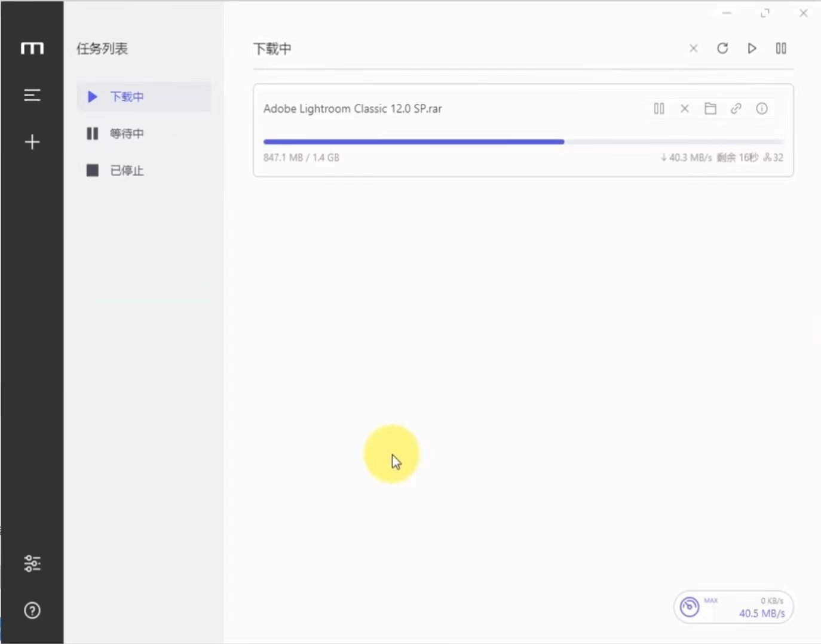Select the Adobe Lightroom Classic 12.0 SP.rar item
The width and height of the screenshot is (821, 644).
pos(353,109)
